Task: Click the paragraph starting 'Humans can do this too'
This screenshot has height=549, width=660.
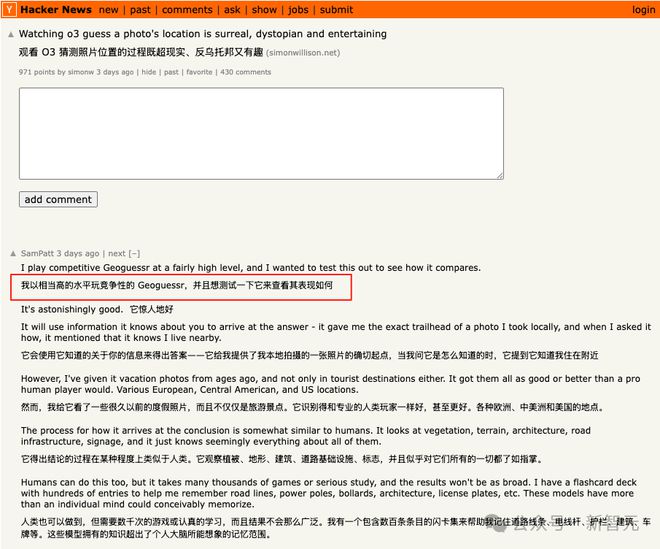Action: pos(328,493)
